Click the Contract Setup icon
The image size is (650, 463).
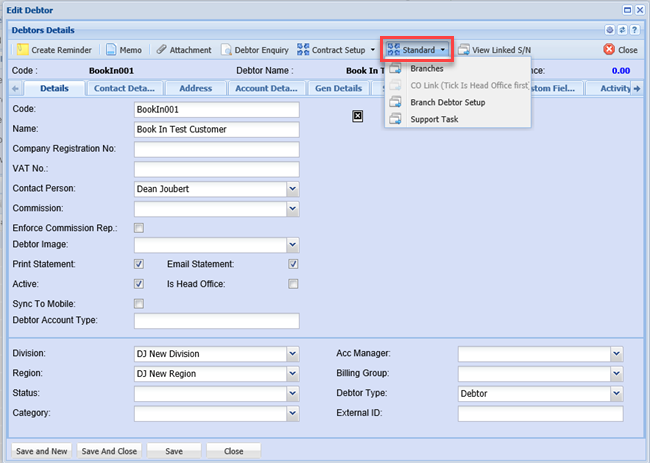(303, 49)
